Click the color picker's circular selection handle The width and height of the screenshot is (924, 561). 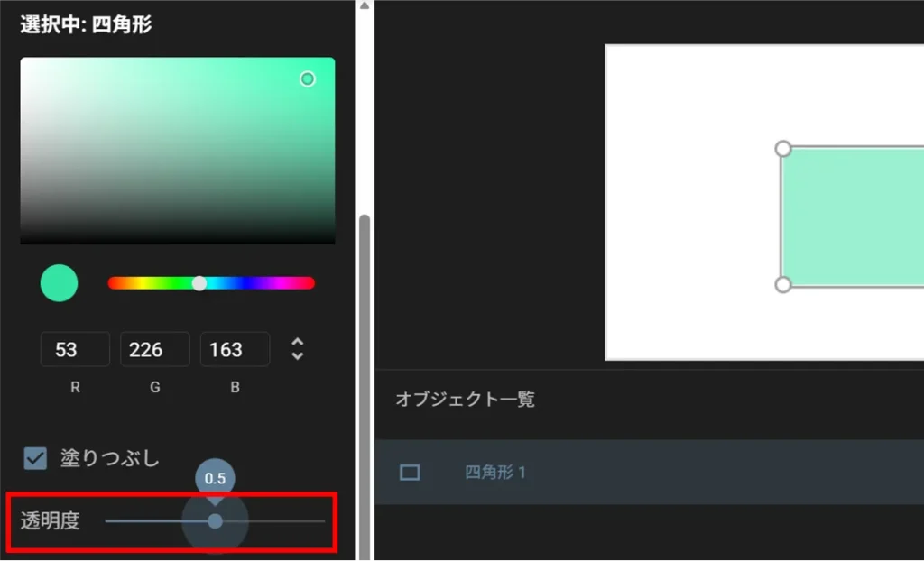308,79
